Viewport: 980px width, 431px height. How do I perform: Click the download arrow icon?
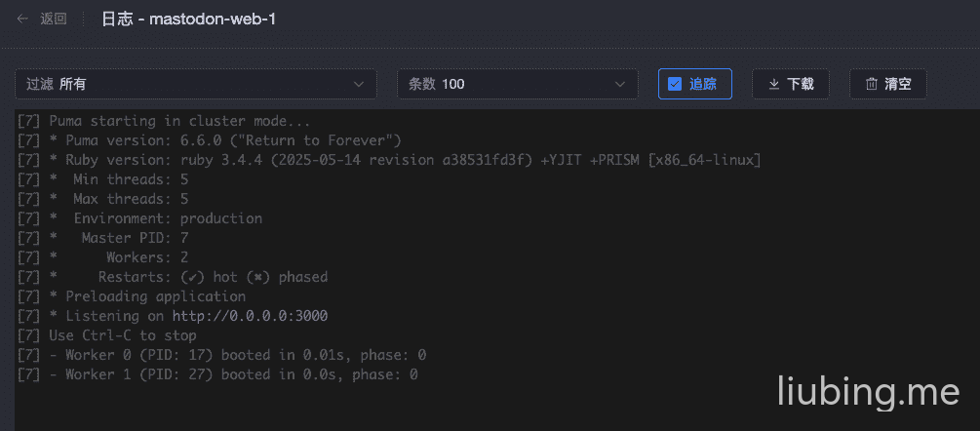coord(774,84)
